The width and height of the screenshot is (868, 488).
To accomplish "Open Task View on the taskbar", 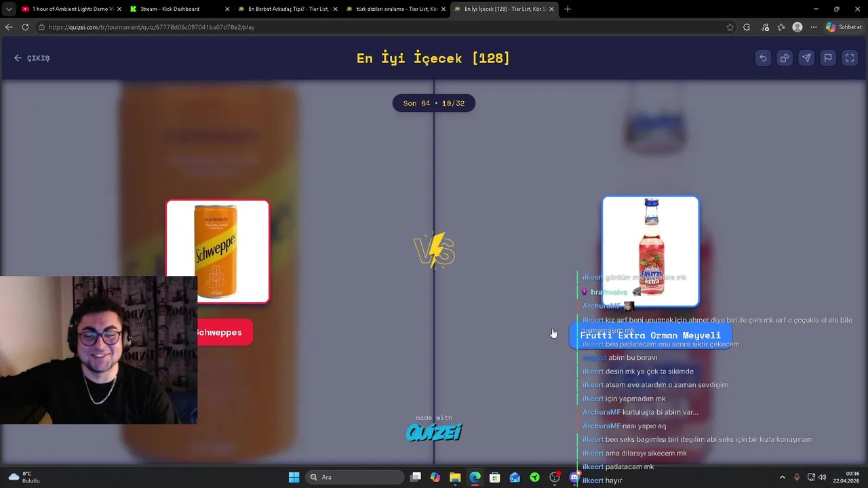I will point(416,477).
